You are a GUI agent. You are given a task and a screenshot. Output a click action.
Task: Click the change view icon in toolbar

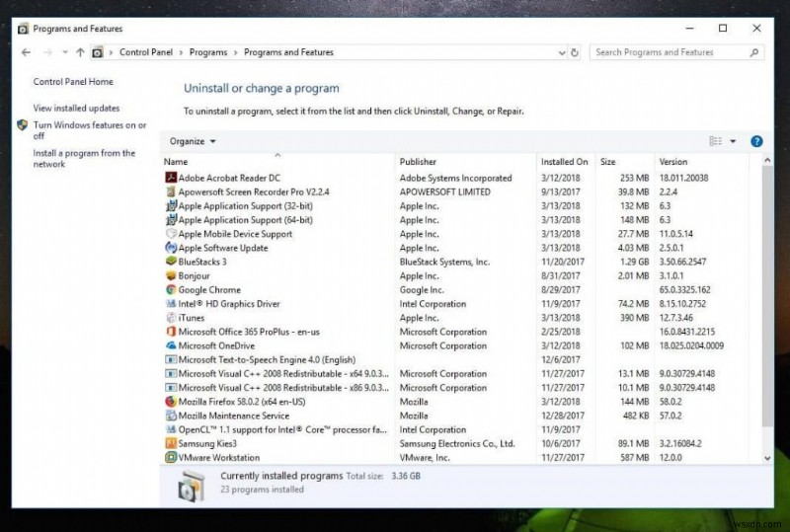(715, 141)
